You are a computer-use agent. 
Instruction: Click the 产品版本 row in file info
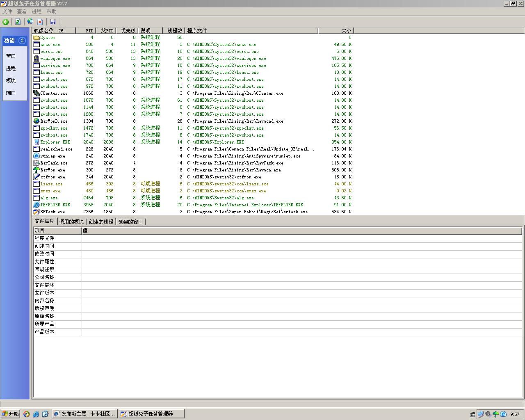pyautogui.click(x=278, y=332)
